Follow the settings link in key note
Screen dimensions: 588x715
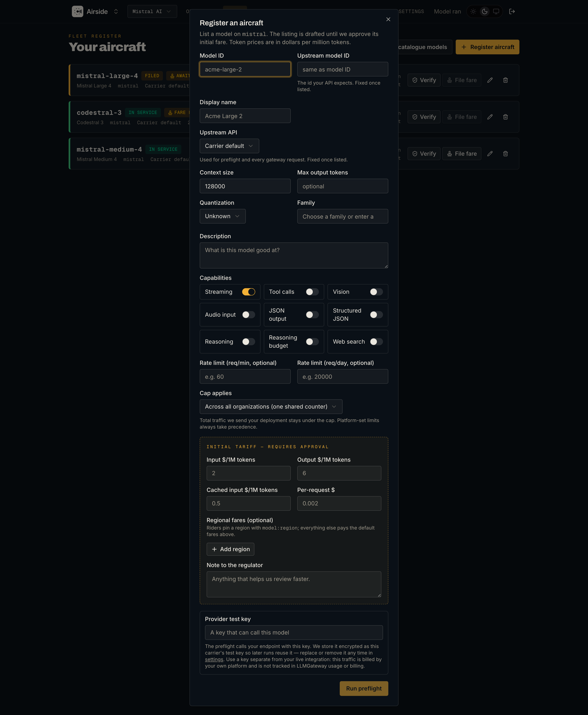click(x=214, y=659)
